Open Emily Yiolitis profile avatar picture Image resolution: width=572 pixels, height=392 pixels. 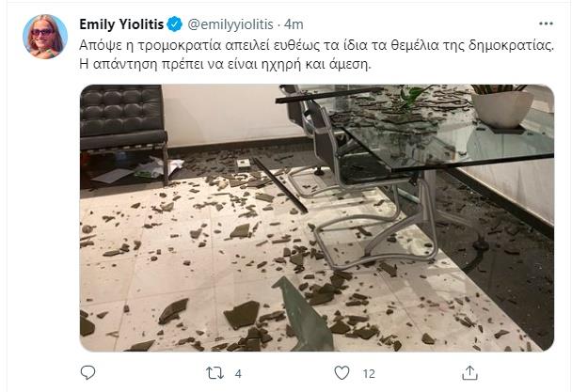click(45, 37)
